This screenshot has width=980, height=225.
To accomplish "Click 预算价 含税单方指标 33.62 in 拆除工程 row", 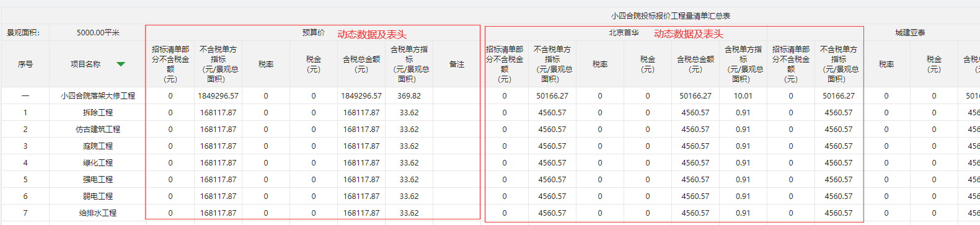I will 409,113.
